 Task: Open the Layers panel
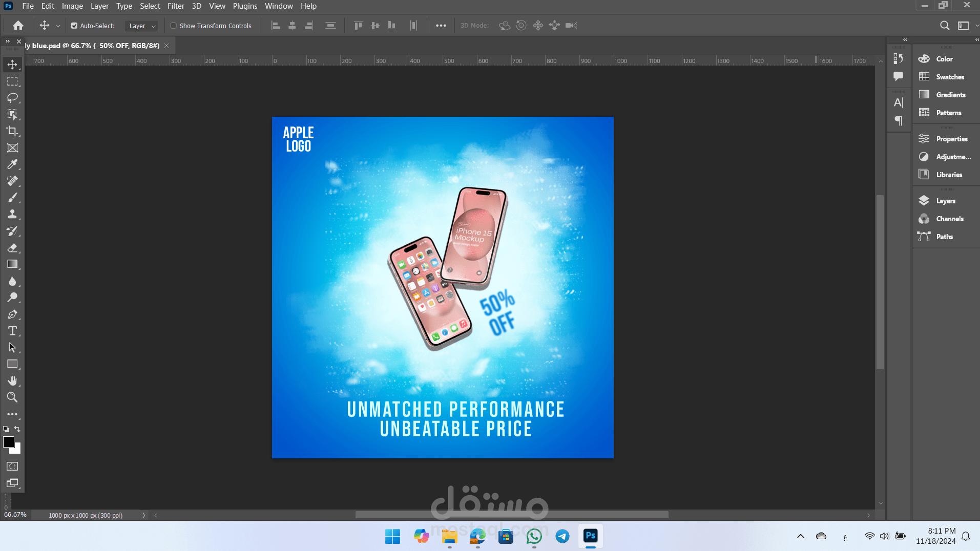946,201
